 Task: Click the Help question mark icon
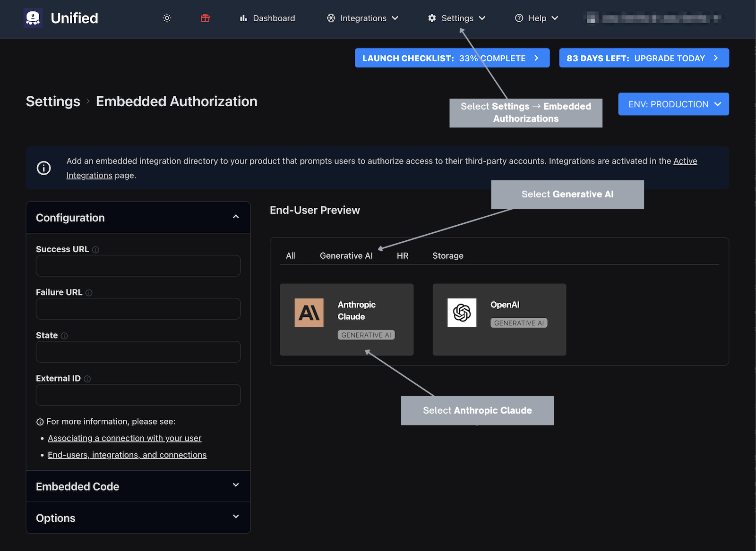pos(519,18)
